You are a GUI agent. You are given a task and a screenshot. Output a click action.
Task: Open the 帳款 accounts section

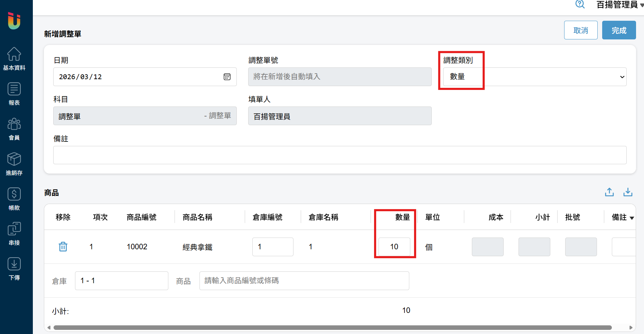point(14,198)
